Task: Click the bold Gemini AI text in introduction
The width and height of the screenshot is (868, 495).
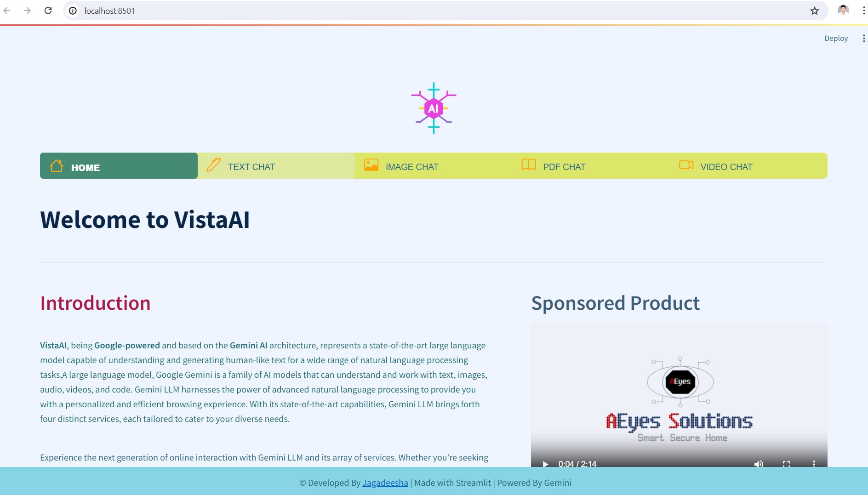Action: click(x=248, y=345)
